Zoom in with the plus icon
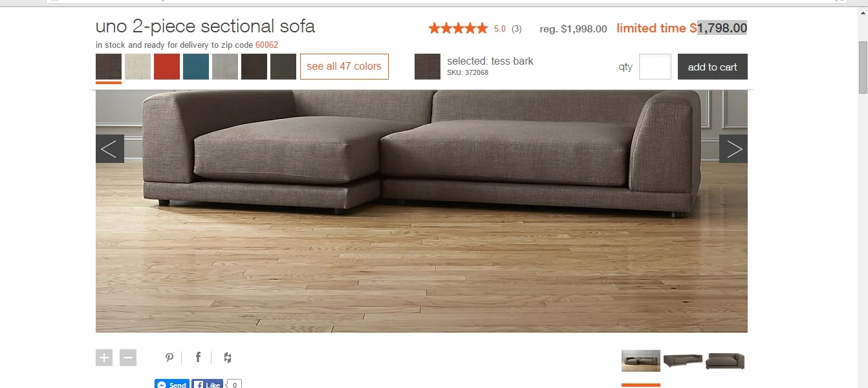This screenshot has width=868, height=388. click(104, 358)
